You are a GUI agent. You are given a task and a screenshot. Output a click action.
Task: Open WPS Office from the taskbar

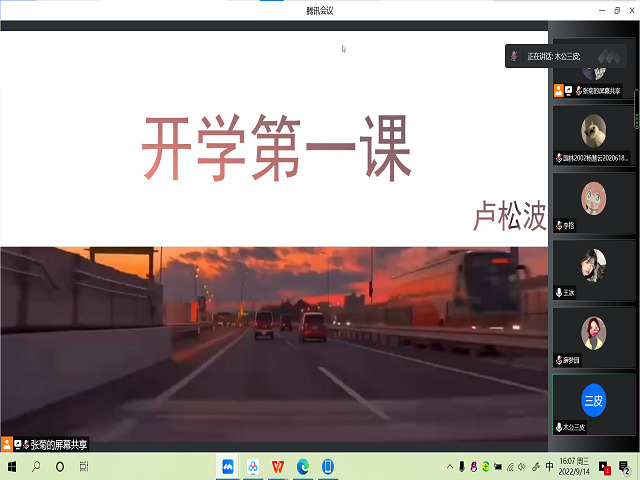pos(277,466)
